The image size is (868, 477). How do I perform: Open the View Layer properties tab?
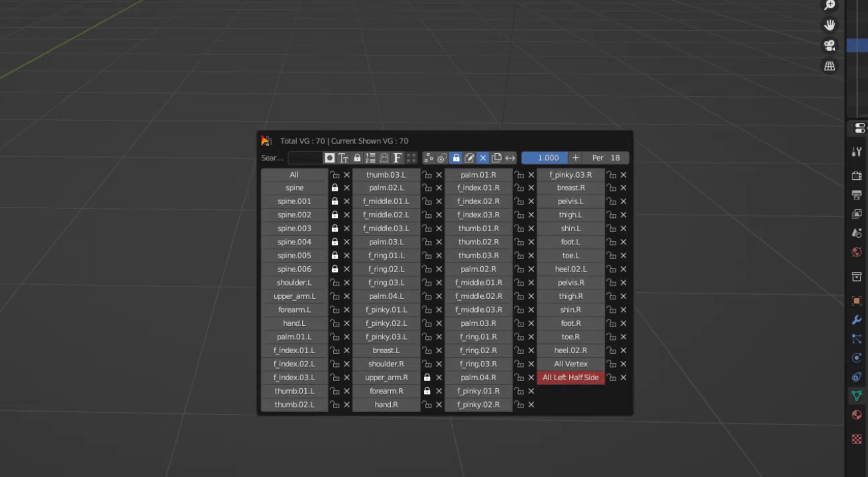(x=857, y=214)
